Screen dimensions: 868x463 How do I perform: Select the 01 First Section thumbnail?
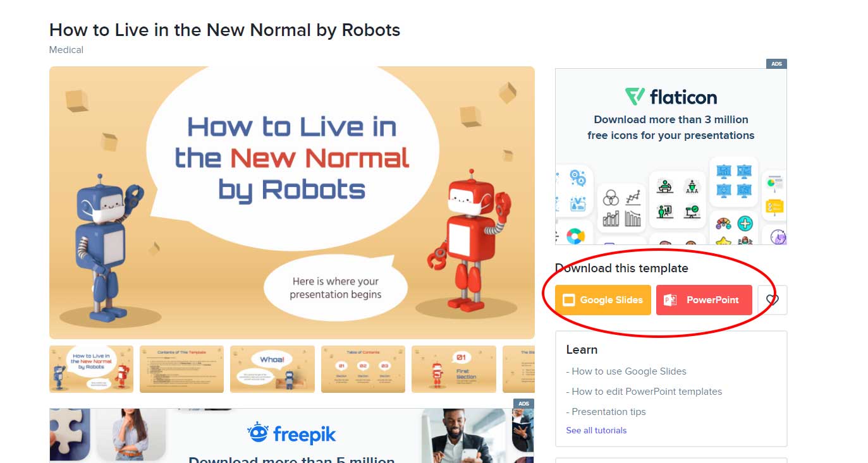pyautogui.click(x=454, y=369)
